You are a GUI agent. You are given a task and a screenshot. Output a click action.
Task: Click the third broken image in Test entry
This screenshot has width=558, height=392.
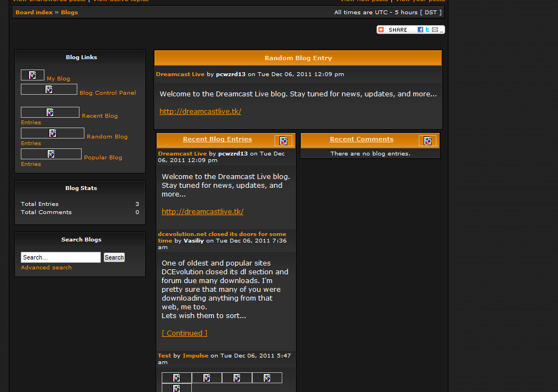237,378
